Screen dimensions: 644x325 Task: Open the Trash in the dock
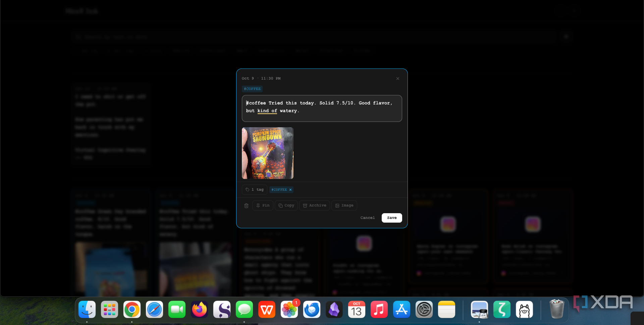click(557, 309)
